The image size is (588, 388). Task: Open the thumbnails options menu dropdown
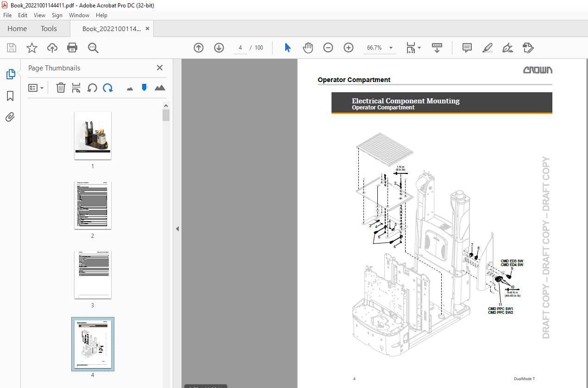click(36, 88)
